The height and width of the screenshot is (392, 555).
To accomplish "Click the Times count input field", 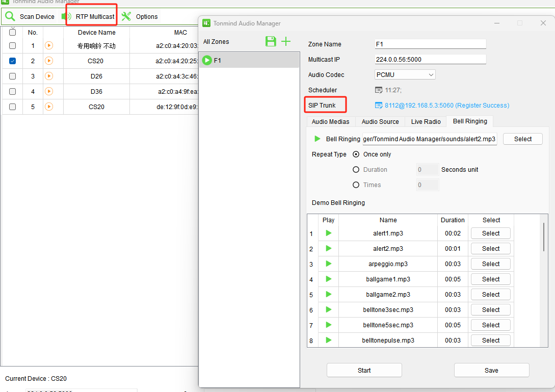I will [428, 185].
